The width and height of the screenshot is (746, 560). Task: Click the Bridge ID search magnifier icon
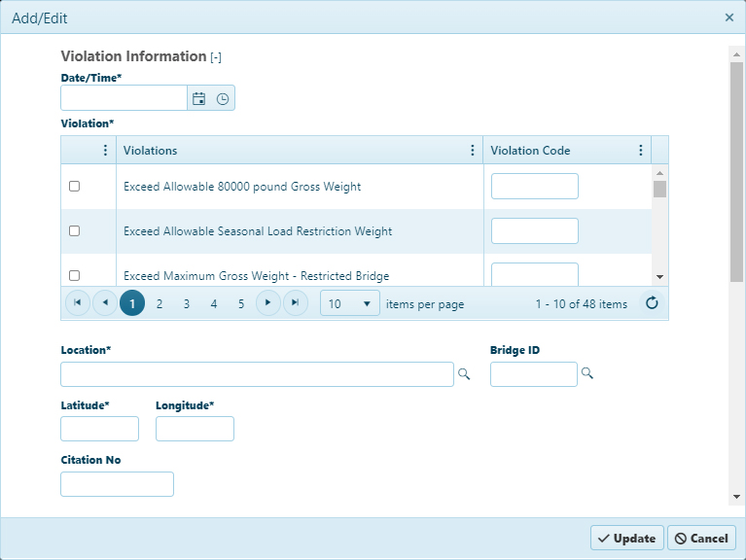[587, 373]
